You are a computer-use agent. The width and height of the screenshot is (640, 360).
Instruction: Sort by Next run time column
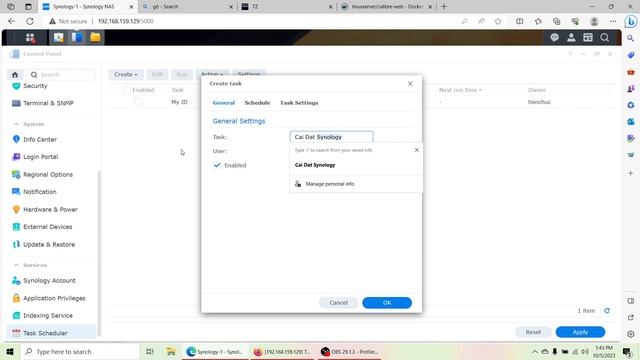pos(460,90)
